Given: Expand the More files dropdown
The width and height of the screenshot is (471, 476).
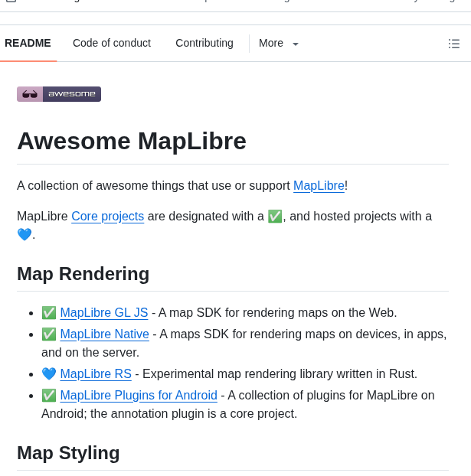Looking at the screenshot, I should (279, 44).
